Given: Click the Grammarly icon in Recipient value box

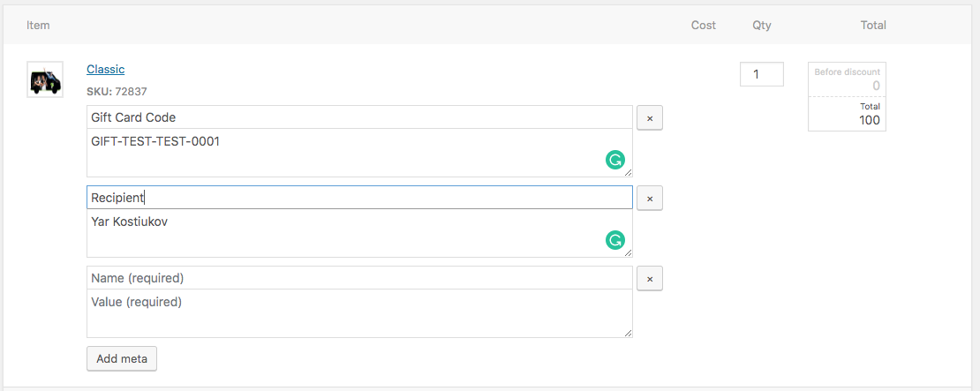Looking at the screenshot, I should point(615,239).
